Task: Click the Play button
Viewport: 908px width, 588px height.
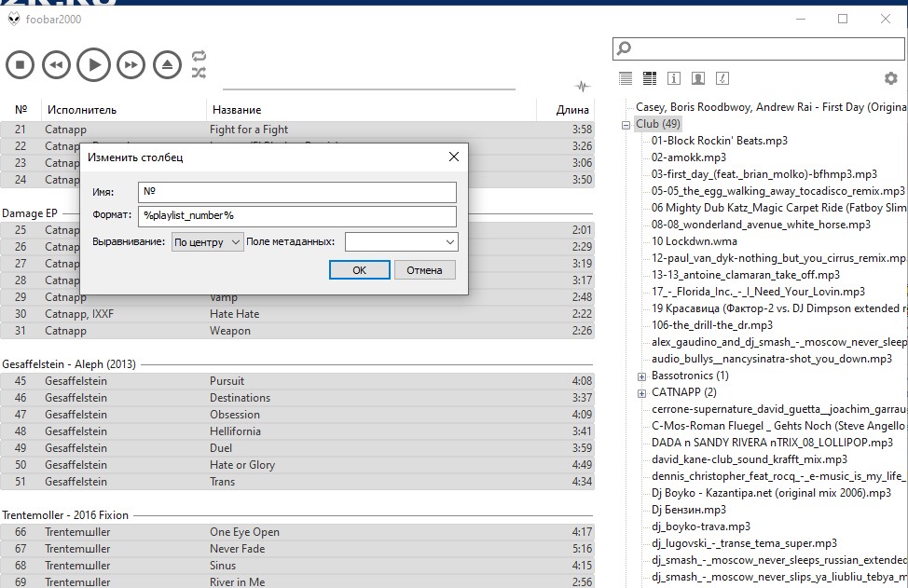Action: coord(93,64)
